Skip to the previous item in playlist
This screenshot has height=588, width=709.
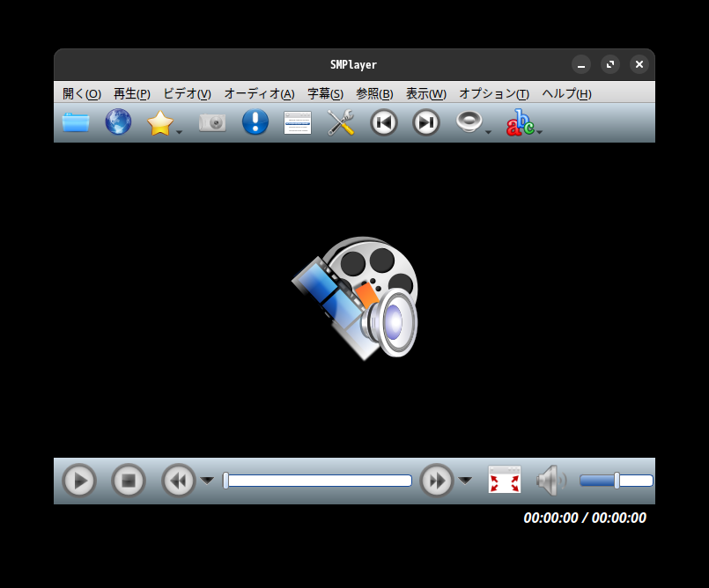383,122
